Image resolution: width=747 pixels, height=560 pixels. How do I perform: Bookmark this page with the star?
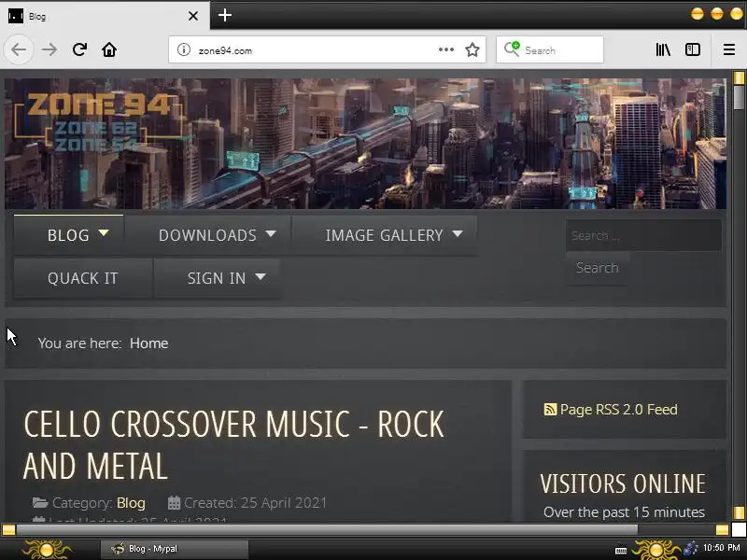[x=472, y=49]
